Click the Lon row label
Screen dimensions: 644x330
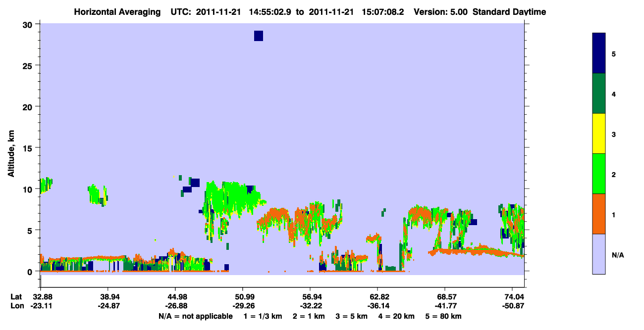pos(17,306)
